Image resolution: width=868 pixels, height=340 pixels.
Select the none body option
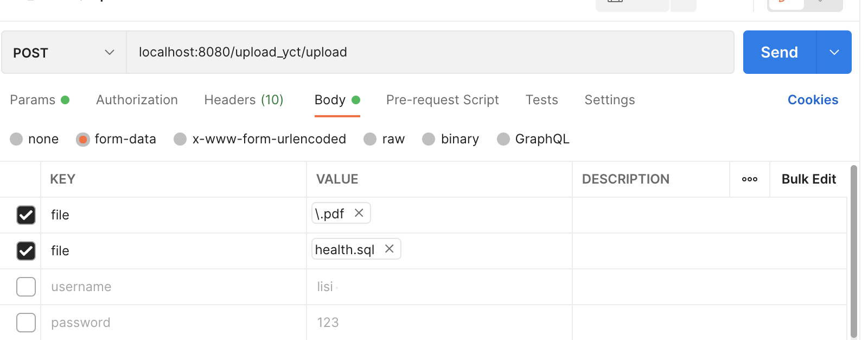(17, 140)
